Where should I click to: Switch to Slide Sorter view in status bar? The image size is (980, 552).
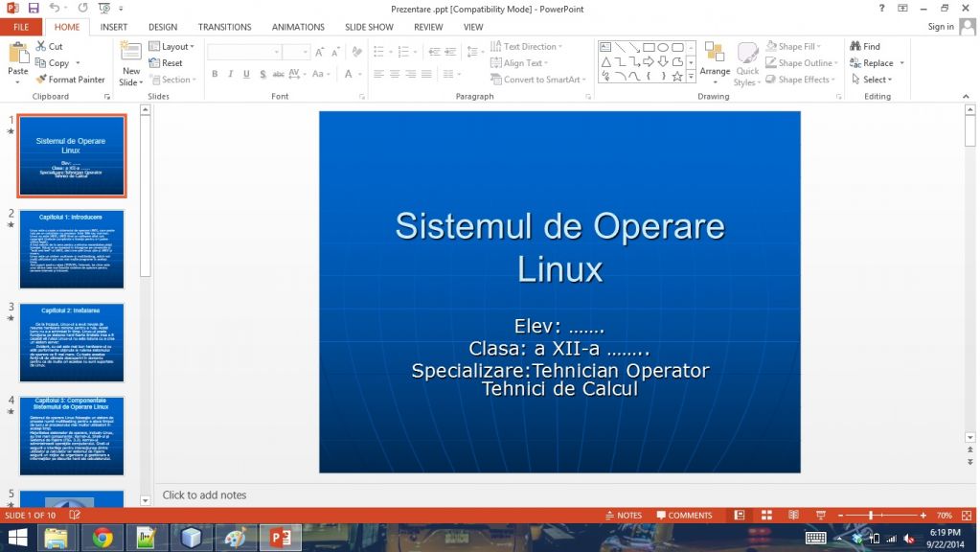(x=766, y=516)
